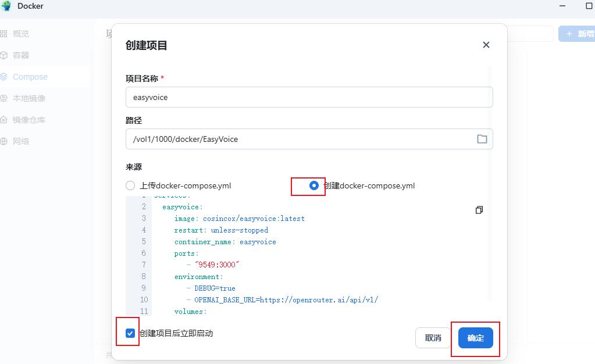Click the Compose layers icon
The width and height of the screenshot is (595, 364).
3,77
